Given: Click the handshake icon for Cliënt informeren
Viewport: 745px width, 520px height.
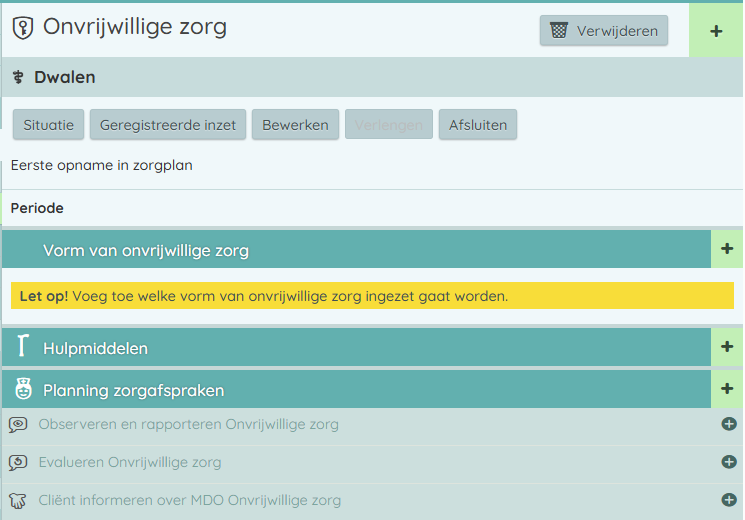Looking at the screenshot, I should [x=18, y=500].
